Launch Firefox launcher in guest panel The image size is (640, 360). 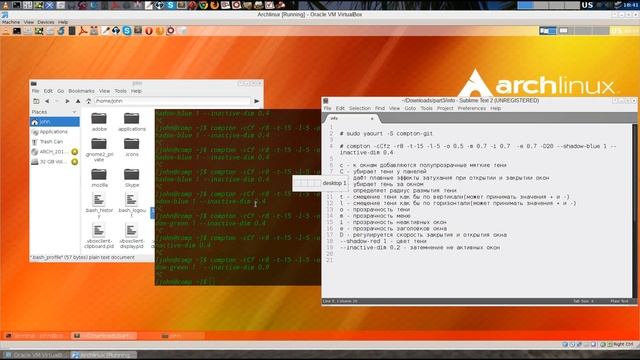160,31
